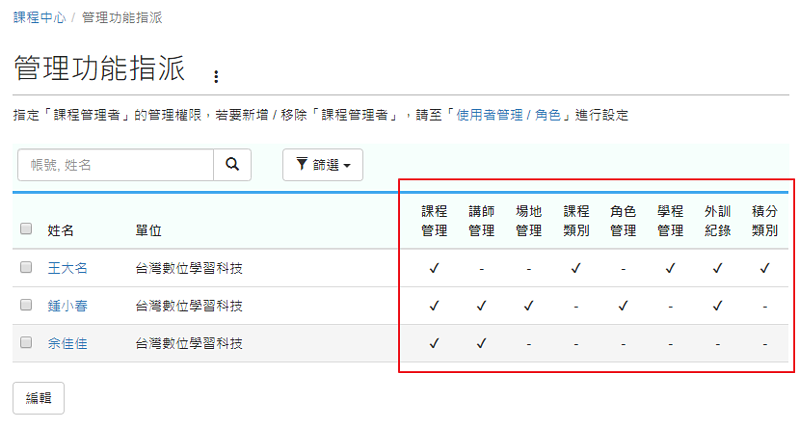
Task: Go to 課程中心 breadcrumb
Action: click(x=38, y=18)
